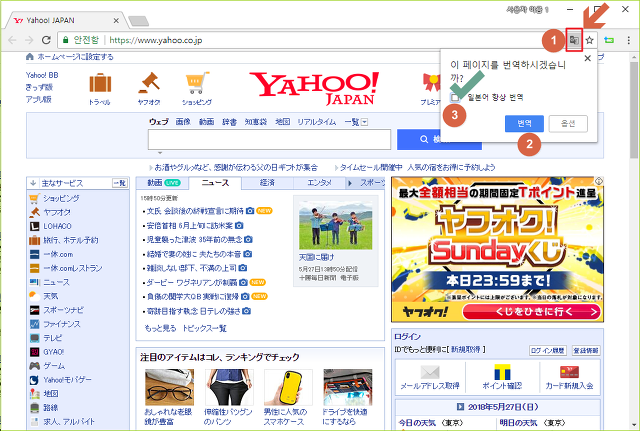Screen dimensions: 640x431
Task: Click the ログイン履歴 button
Action: (548, 350)
